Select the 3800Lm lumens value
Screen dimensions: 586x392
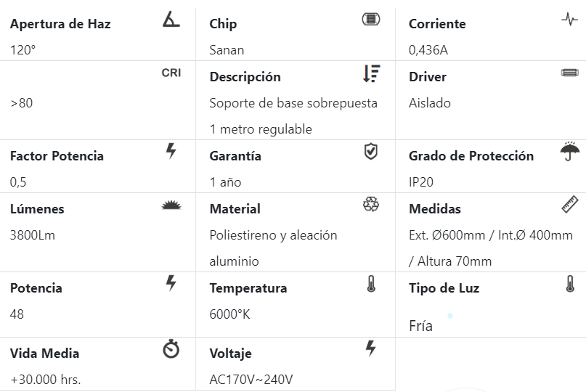tap(33, 235)
